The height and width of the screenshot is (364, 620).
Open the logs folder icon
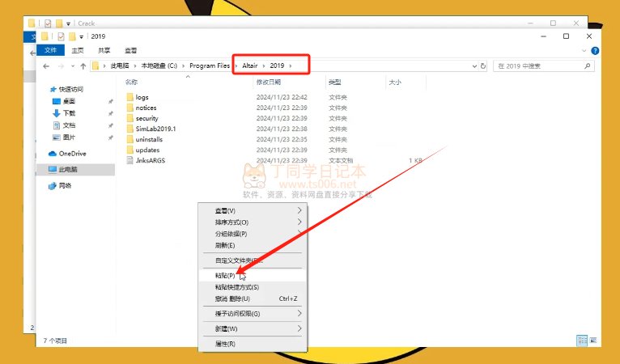130,97
